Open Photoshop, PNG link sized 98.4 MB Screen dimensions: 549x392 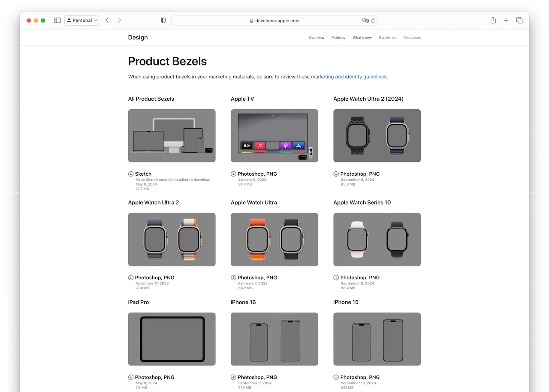tap(360, 278)
